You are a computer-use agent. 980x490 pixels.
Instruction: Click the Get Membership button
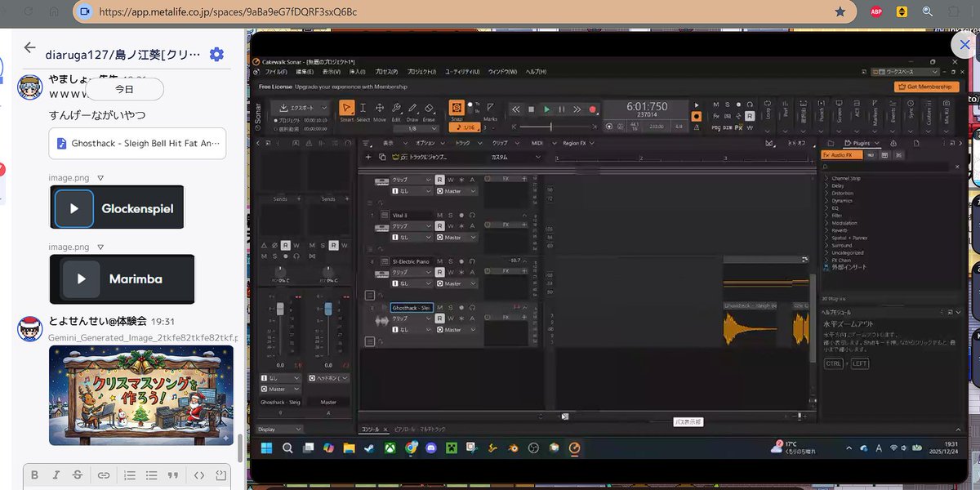[x=926, y=87]
